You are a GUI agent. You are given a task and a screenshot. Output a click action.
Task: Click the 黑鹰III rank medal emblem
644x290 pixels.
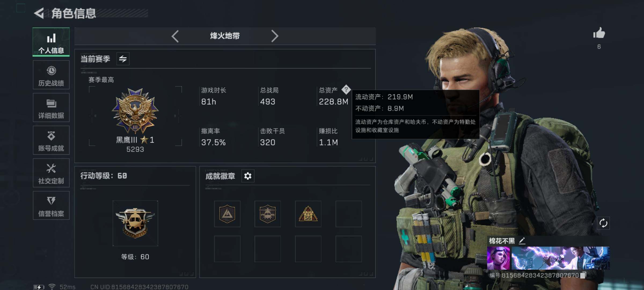135,111
